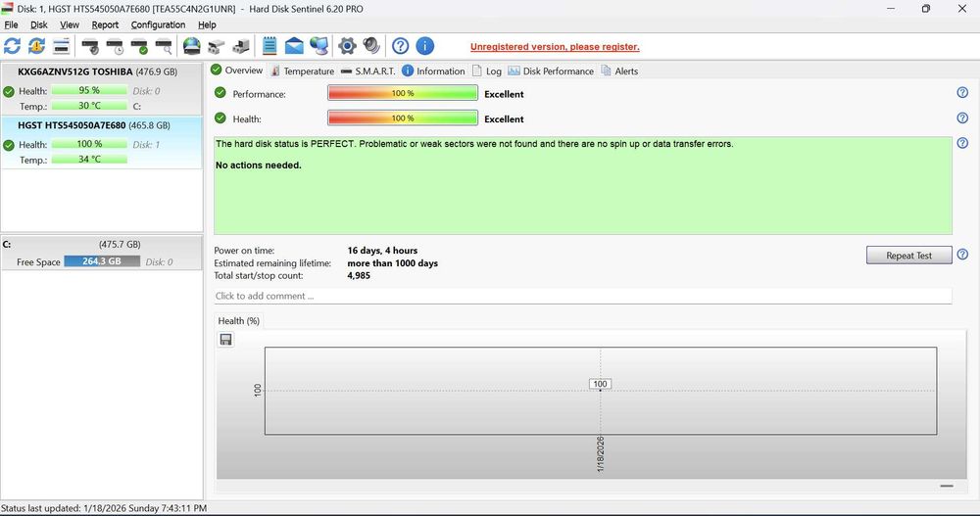Switch to the S.M.A.R.T. tab
This screenshot has height=516, width=980.
368,71
